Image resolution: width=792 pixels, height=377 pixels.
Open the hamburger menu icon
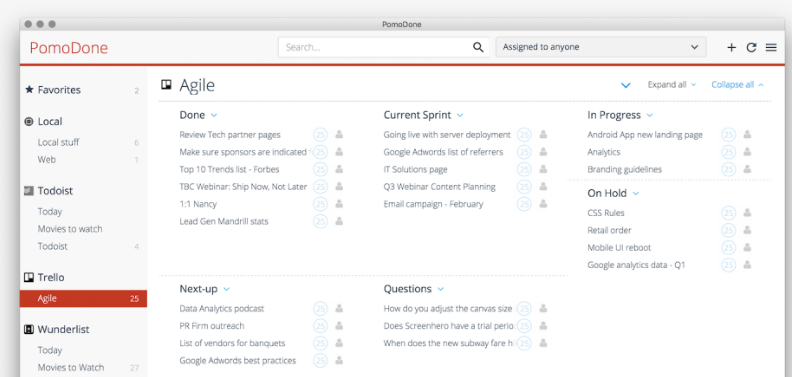771,48
